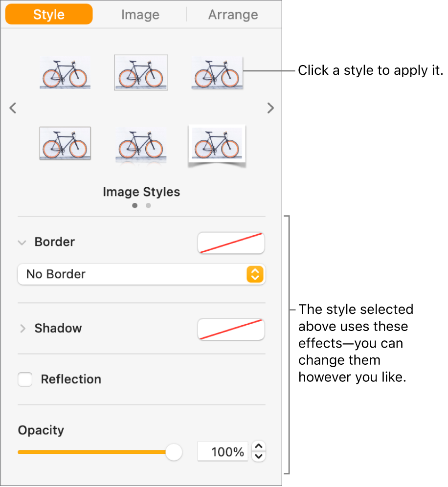The image size is (448, 487).
Task: Enable the Reflection checkbox
Action: [x=25, y=379]
